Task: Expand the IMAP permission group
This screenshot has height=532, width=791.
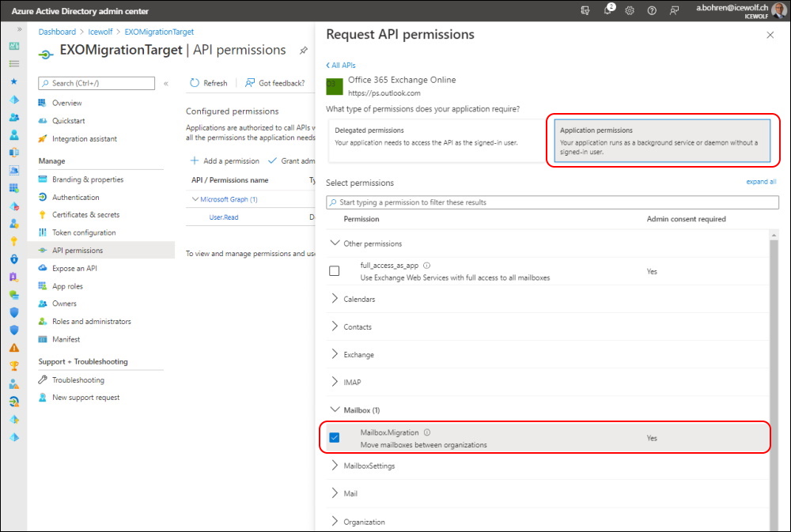Action: pos(335,383)
